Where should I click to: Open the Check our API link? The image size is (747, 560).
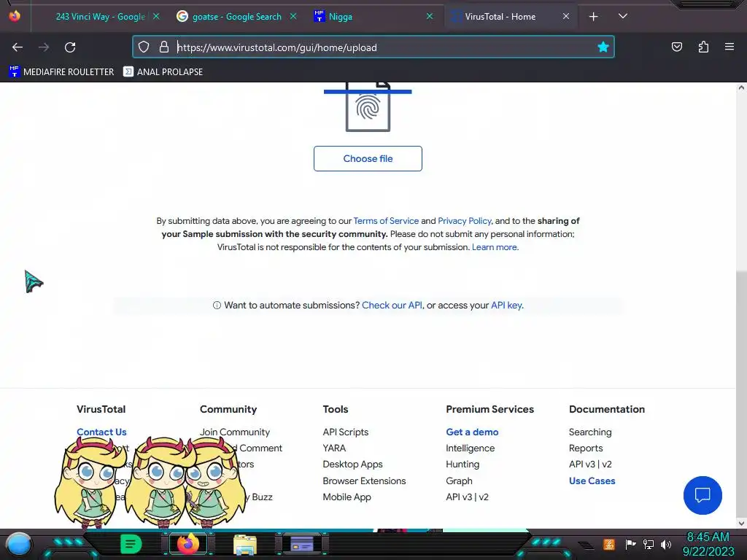click(392, 306)
